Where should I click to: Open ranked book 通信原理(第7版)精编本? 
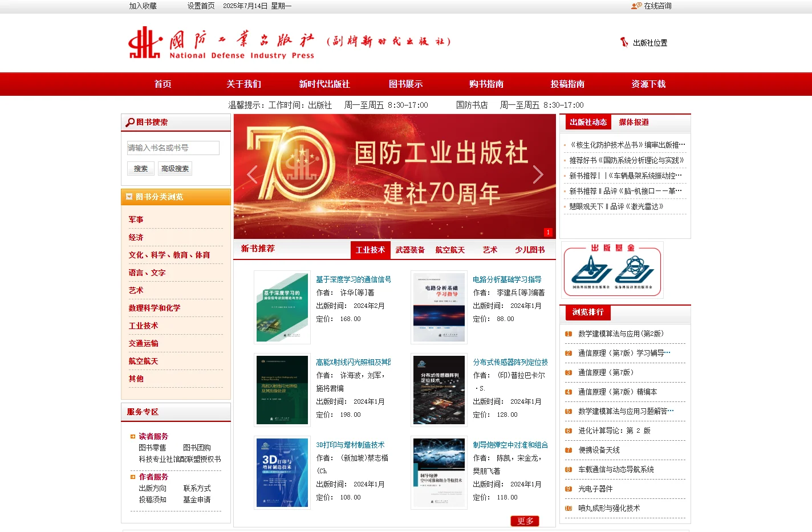click(x=618, y=392)
